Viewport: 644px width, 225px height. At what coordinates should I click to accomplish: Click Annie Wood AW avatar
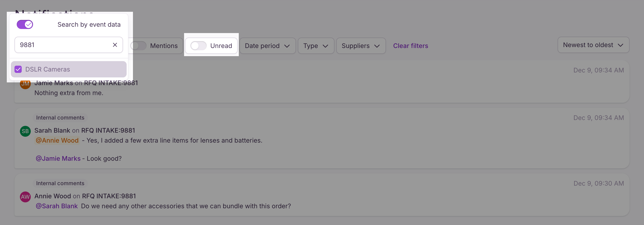coord(25,197)
